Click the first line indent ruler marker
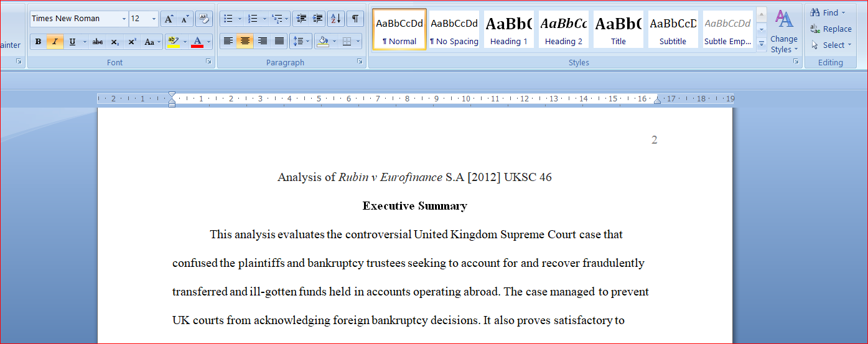This screenshot has height=344, width=868. 172,95
